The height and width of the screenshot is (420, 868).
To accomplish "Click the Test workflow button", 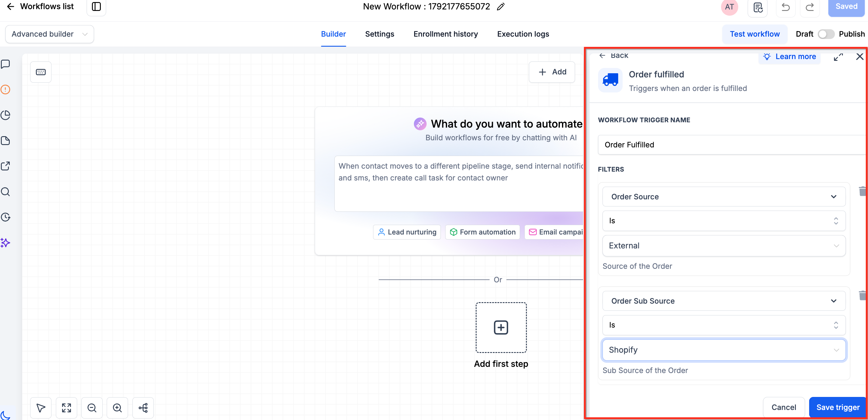I will (x=754, y=34).
